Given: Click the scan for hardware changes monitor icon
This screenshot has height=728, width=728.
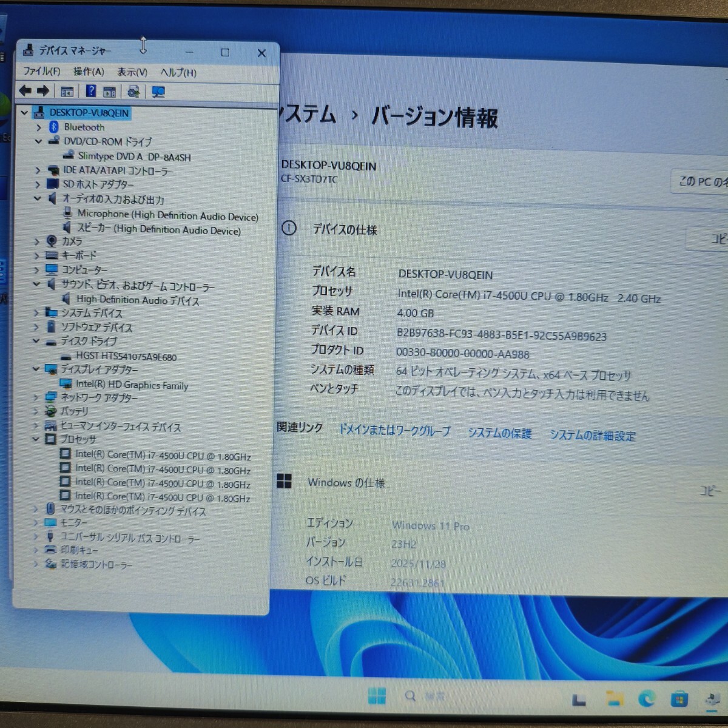Looking at the screenshot, I should [x=158, y=92].
